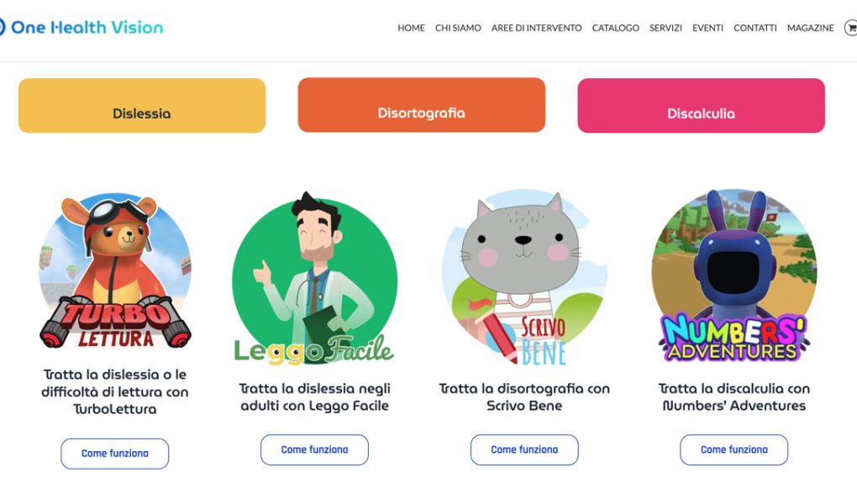Open the shopping cart icon
The height and width of the screenshot is (504, 857).
click(x=851, y=28)
